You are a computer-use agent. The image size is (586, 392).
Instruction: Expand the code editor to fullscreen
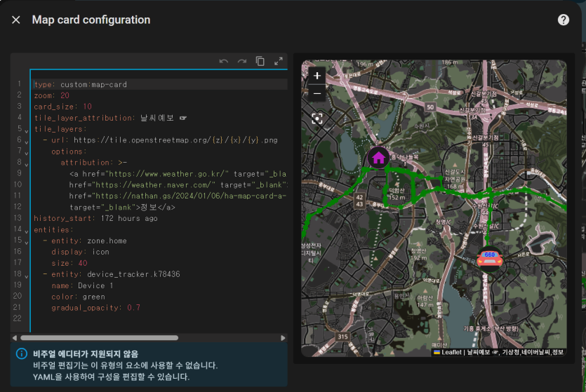pos(279,61)
